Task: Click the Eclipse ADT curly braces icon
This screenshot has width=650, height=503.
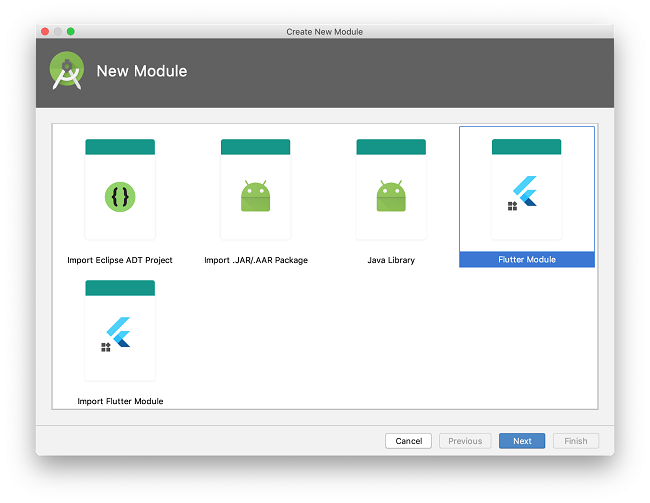Action: [x=120, y=196]
